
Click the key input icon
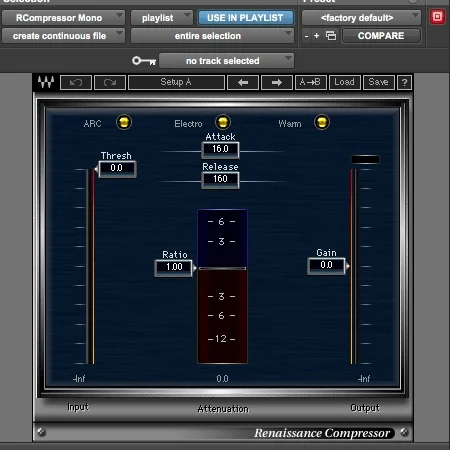[x=144, y=61]
